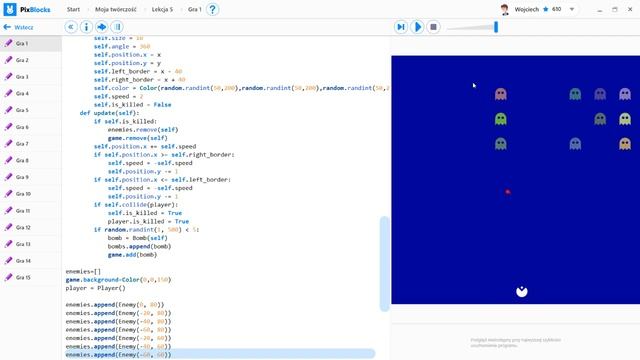This screenshot has width=640, height=360.
Task: Open the Start menu item
Action: 73,9
